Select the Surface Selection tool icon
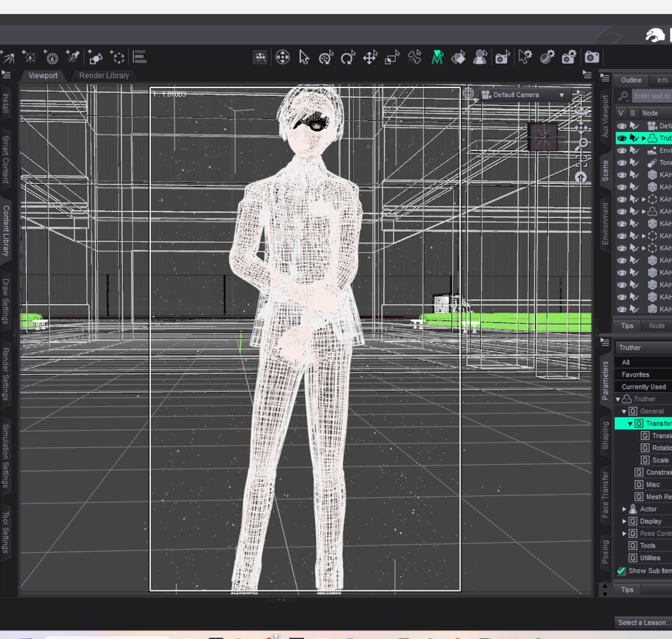The height and width of the screenshot is (639, 672). point(458,57)
